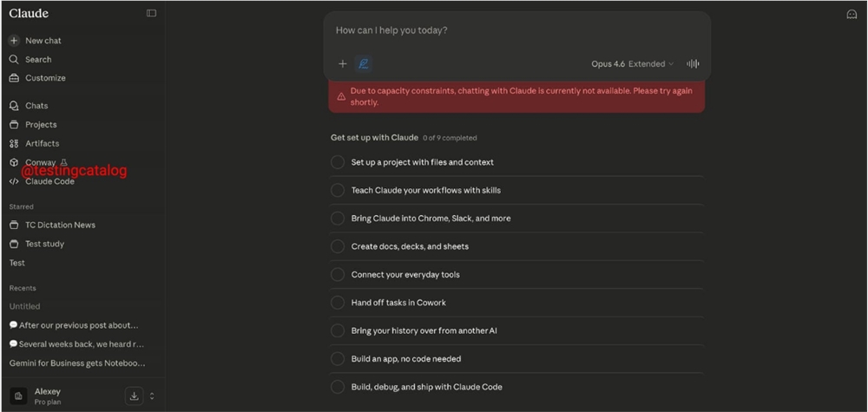Tick the 'Hand off tasks in Cowork' circle

pyautogui.click(x=338, y=303)
